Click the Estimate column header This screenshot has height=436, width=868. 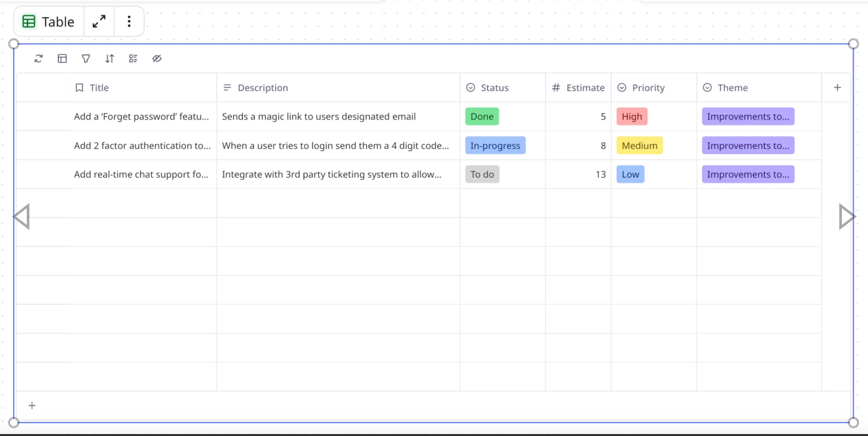click(x=578, y=88)
